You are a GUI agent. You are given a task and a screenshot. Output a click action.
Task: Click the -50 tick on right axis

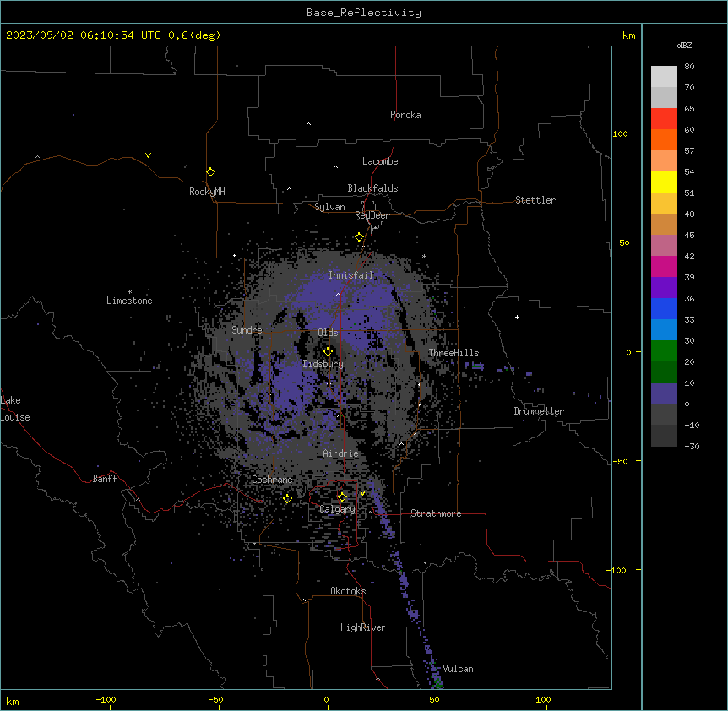620,461
